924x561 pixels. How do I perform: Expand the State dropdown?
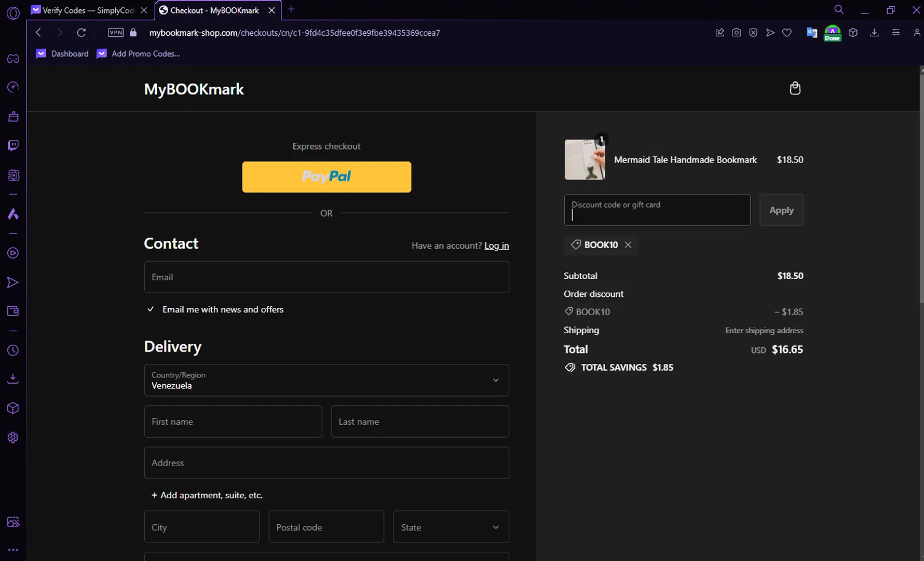coord(451,527)
